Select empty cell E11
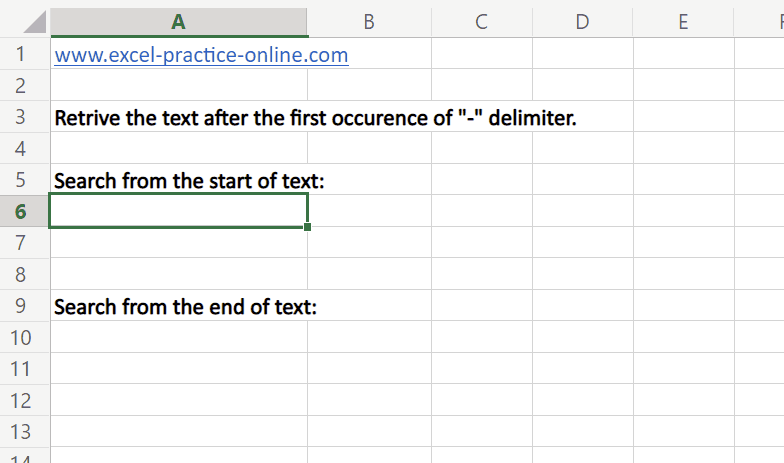The image size is (784, 463). (683, 369)
